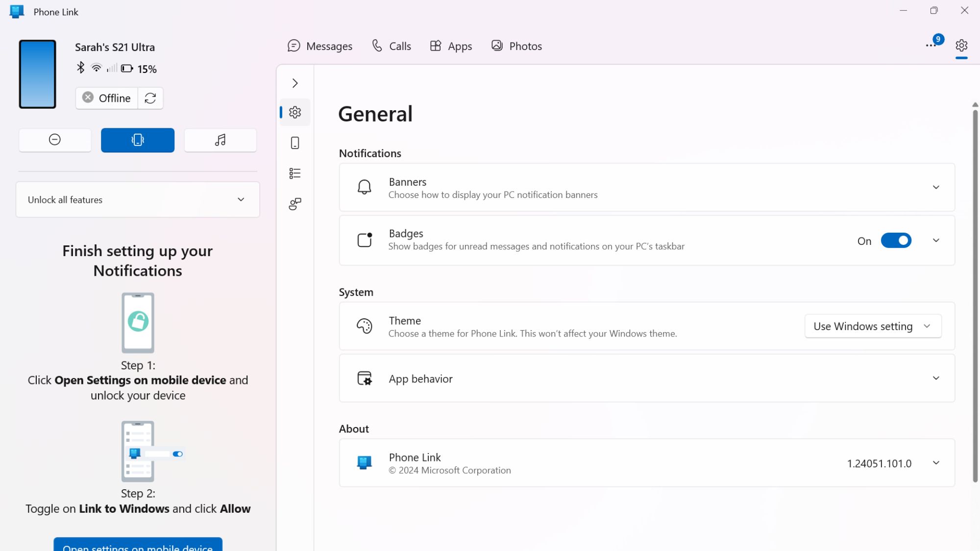Screen dimensions: 980x551
Task: Click Open settings on mobile device button
Action: pyautogui.click(x=137, y=546)
